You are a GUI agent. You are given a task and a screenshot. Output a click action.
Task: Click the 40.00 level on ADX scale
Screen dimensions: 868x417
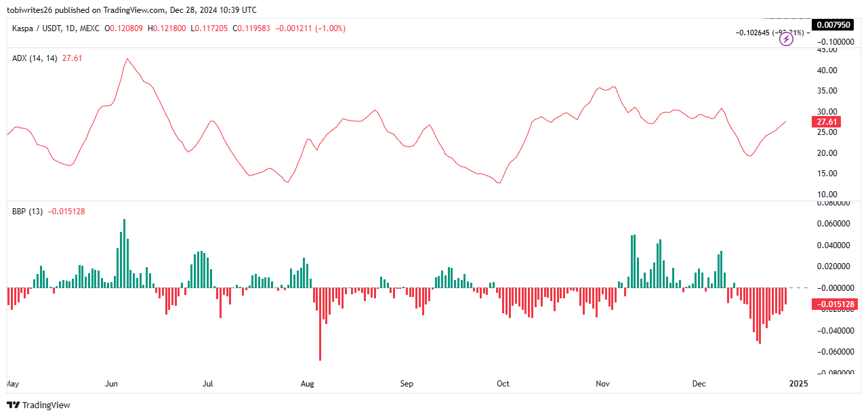pyautogui.click(x=827, y=71)
